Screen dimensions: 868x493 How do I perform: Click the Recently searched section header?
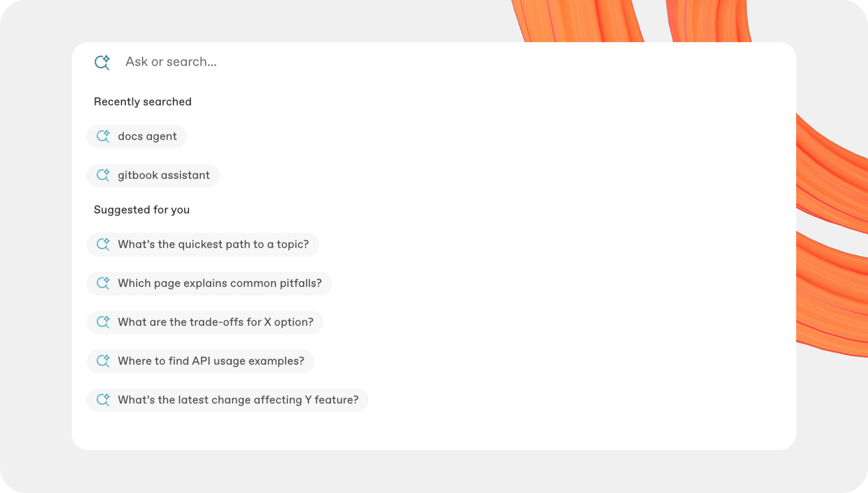(142, 102)
